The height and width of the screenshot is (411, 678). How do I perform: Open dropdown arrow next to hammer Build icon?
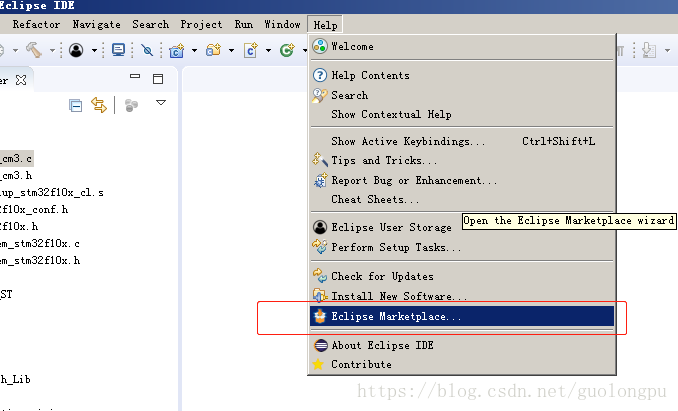click(x=52, y=51)
